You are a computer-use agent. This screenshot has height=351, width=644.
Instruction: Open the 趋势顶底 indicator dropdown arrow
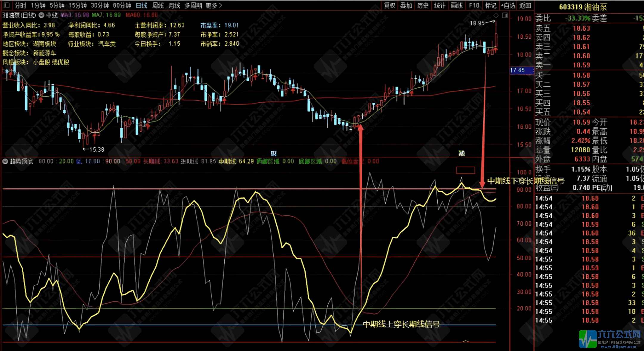coord(5,161)
